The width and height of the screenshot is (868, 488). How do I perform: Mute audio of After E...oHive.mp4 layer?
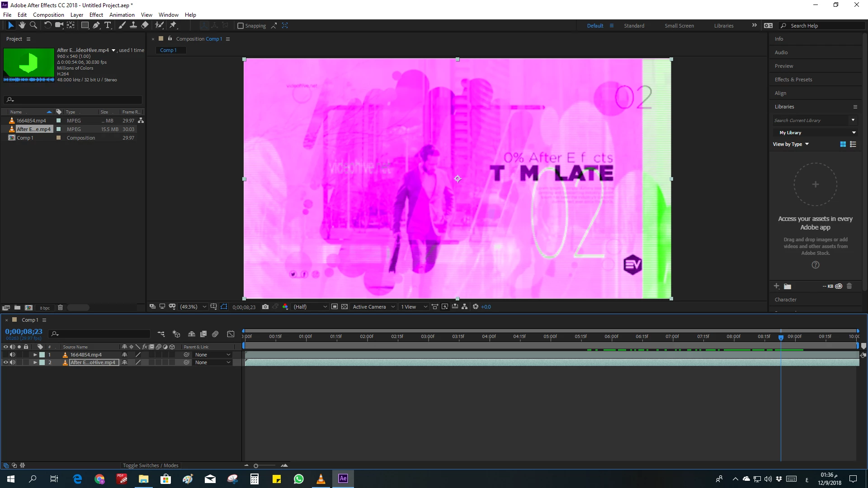pos(13,362)
